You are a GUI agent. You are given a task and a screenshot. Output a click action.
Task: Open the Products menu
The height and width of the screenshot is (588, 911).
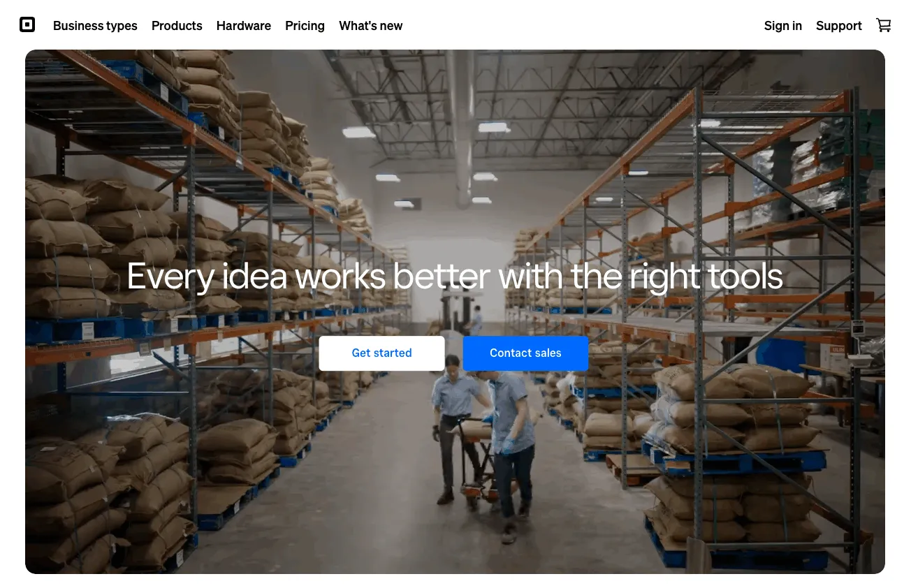point(177,26)
